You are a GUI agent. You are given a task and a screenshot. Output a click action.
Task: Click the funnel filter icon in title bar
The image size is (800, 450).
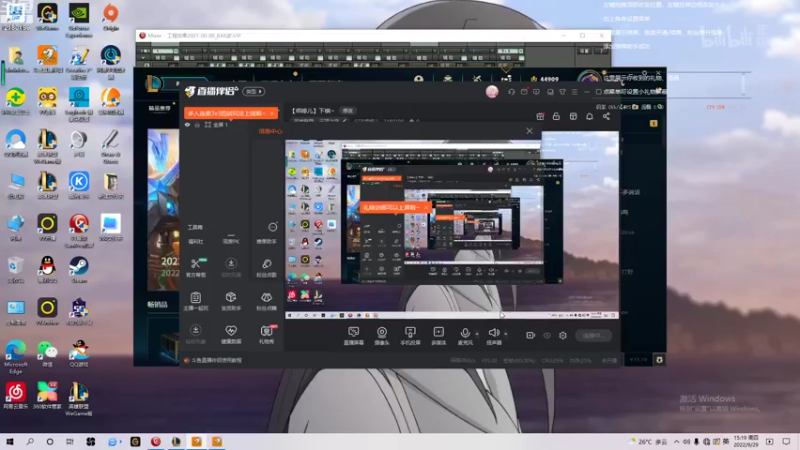tap(562, 92)
